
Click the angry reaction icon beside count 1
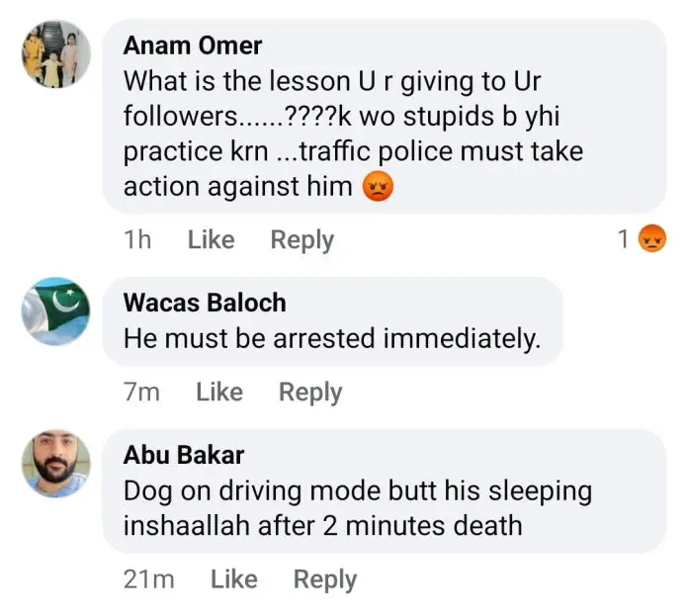pyautogui.click(x=651, y=239)
